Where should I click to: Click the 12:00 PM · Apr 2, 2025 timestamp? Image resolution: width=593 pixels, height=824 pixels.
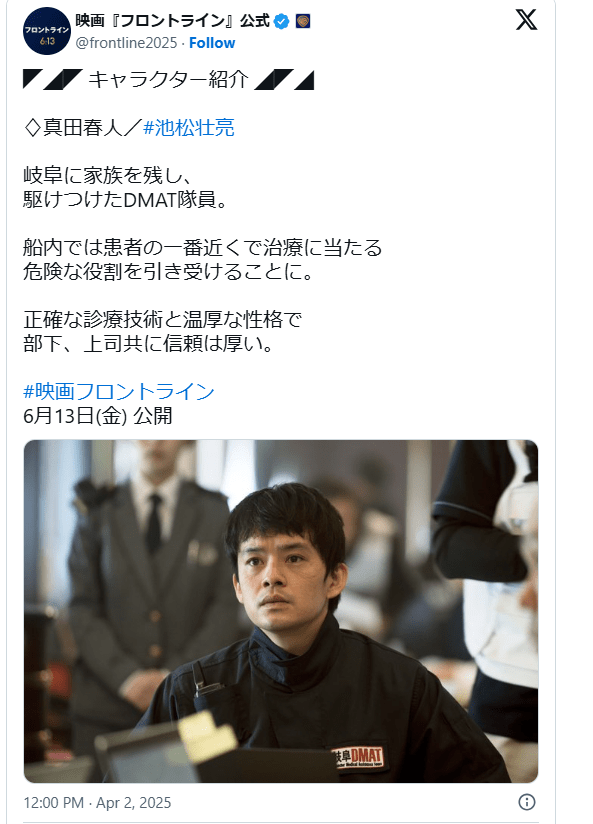click(x=97, y=802)
